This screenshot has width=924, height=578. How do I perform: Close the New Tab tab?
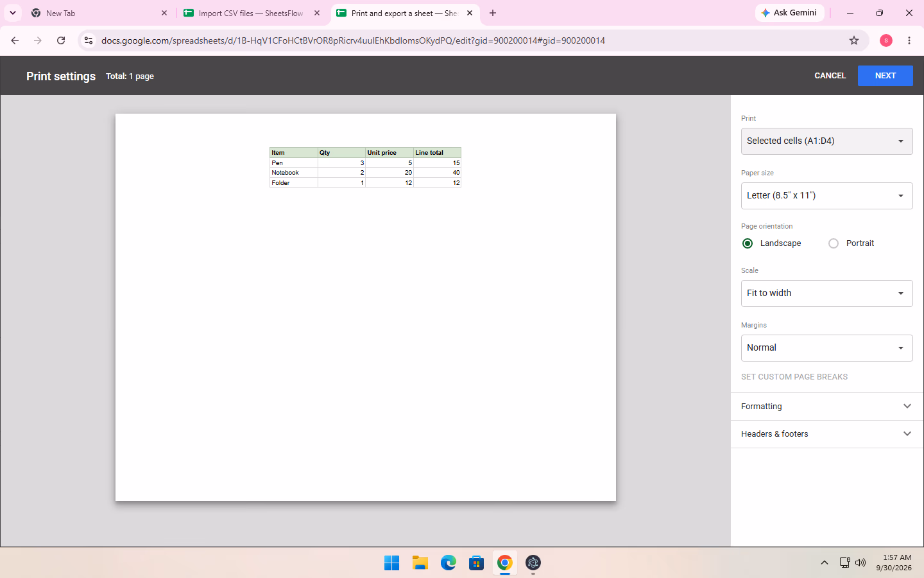pyautogui.click(x=164, y=13)
